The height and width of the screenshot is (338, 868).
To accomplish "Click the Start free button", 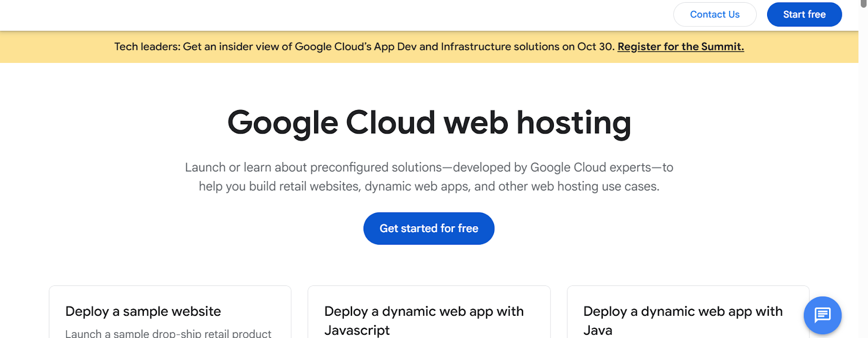I will pos(804,15).
